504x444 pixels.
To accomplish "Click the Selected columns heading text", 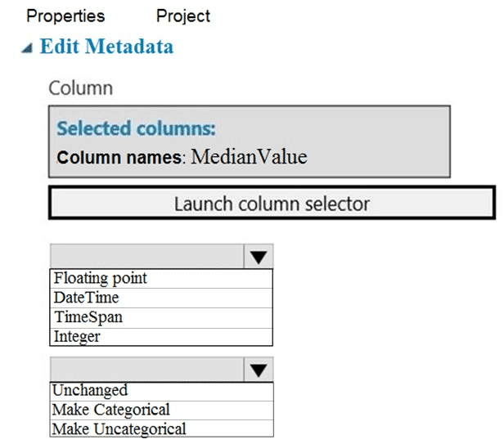I will (136, 128).
